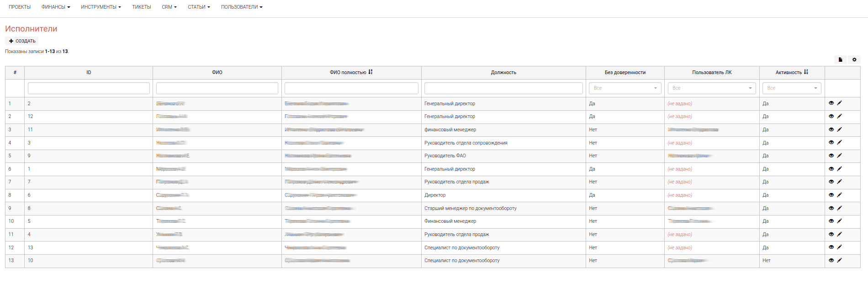The height and width of the screenshot is (285, 868).
Task: Click the pencil icon for Руководитель ФАО row
Action: point(839,156)
